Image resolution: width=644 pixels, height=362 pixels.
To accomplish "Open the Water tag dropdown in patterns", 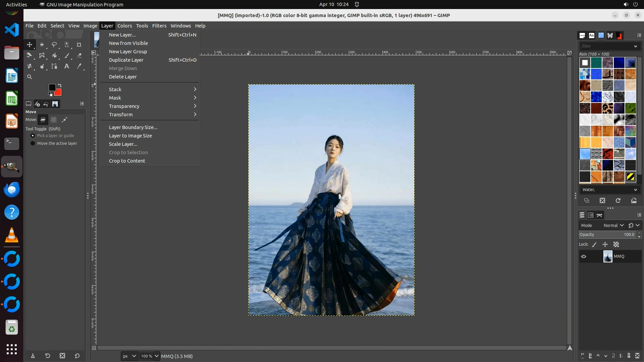I will tap(609, 190).
